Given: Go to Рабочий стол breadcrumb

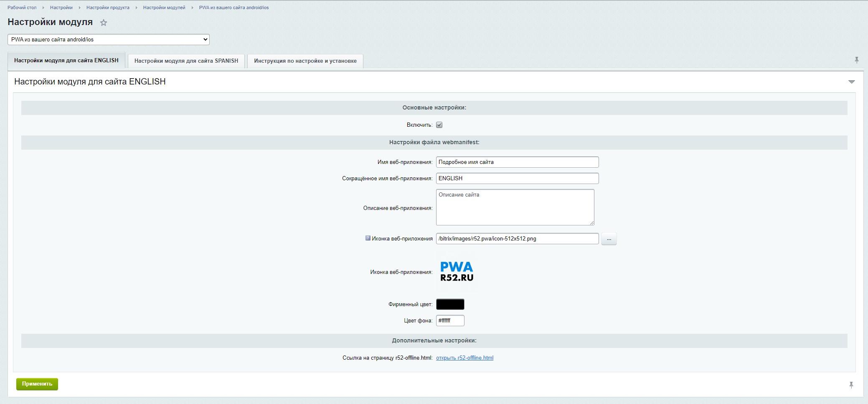Looking at the screenshot, I should click(x=22, y=8).
